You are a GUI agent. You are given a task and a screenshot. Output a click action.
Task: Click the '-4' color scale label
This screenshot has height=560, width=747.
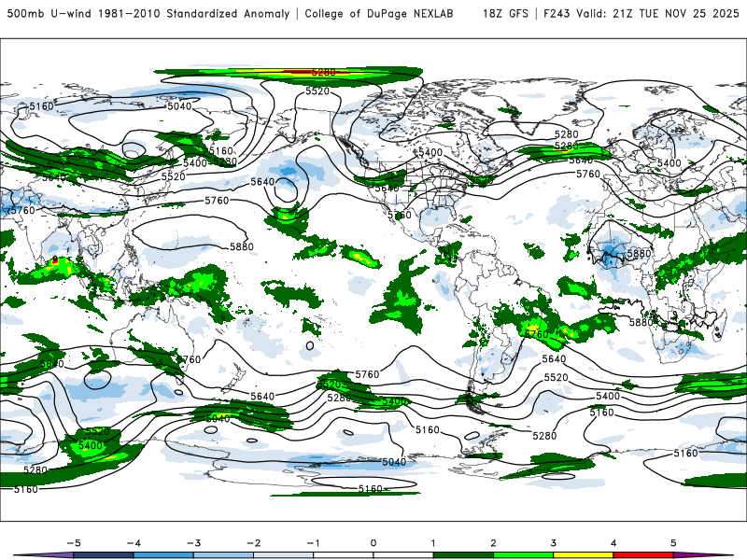[x=134, y=543]
